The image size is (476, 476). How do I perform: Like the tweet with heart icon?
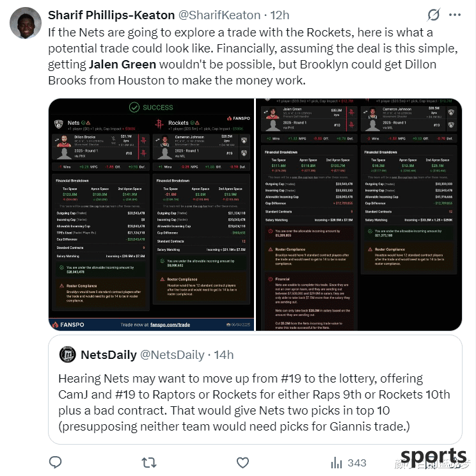242,463
